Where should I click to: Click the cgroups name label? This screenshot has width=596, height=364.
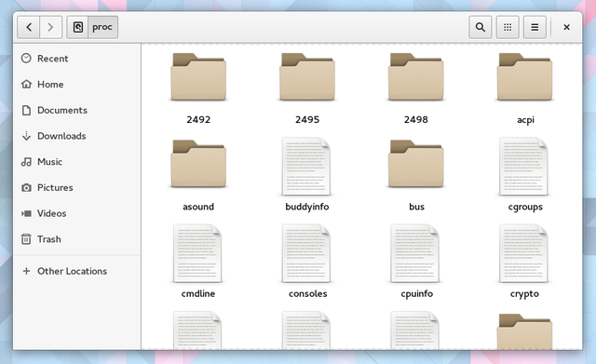(525, 208)
